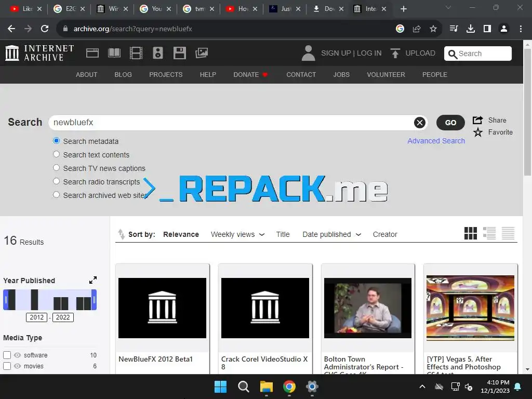Open the Video film strip icon
Image resolution: width=532 pixels, height=399 pixels.
(x=136, y=53)
